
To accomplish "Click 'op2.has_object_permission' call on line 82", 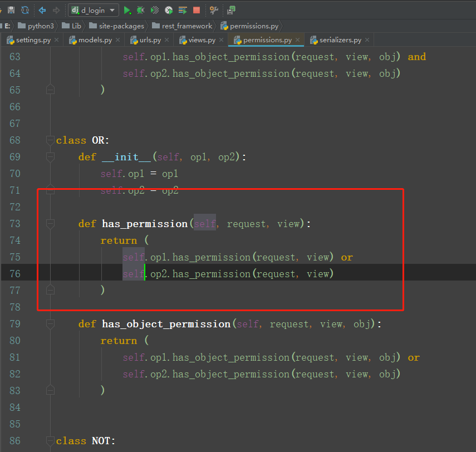I will coord(220,374).
